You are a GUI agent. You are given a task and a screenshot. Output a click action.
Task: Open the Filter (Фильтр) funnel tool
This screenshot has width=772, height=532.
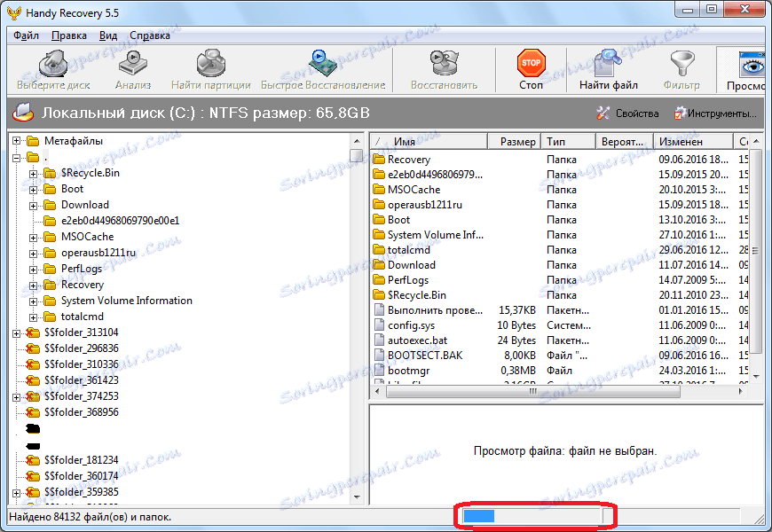point(681,70)
